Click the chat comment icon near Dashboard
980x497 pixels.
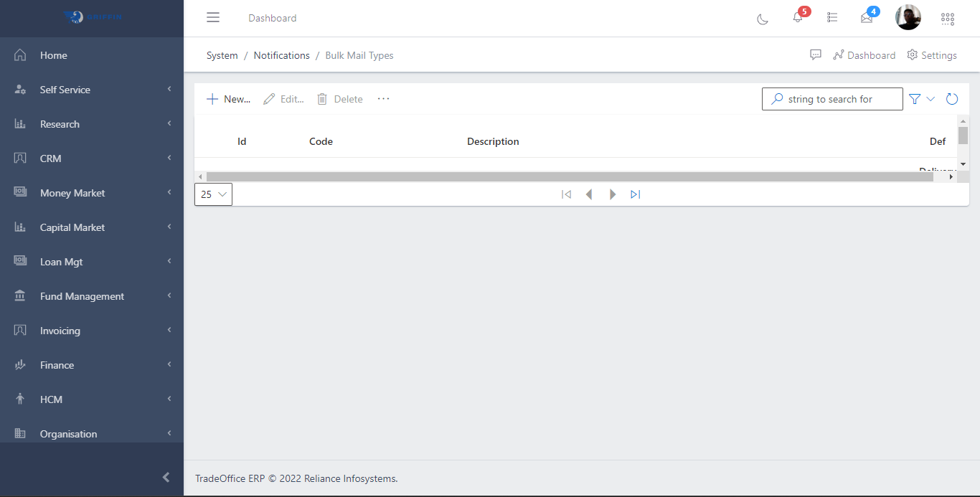click(816, 55)
